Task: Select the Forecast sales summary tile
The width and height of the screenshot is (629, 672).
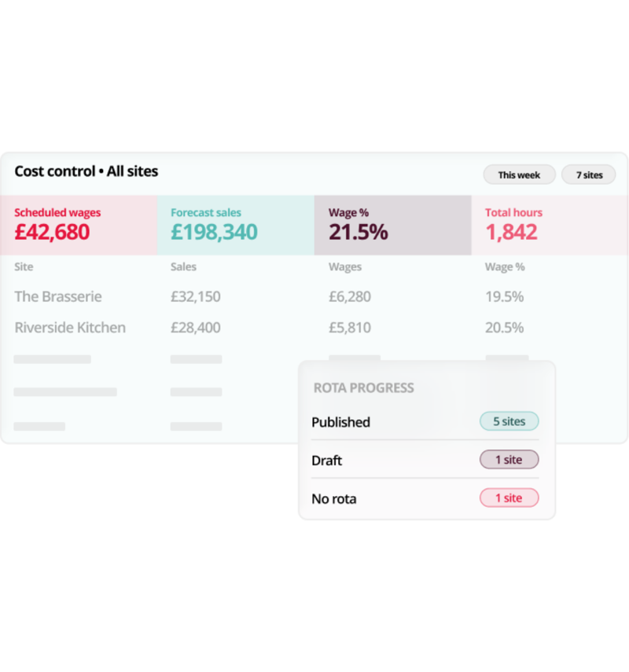Action: [x=236, y=226]
